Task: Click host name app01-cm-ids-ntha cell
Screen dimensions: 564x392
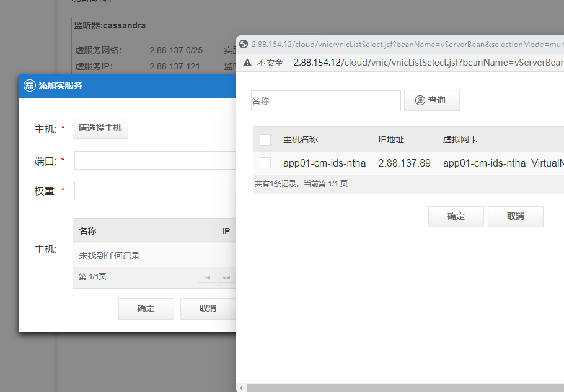Action: pos(324,163)
